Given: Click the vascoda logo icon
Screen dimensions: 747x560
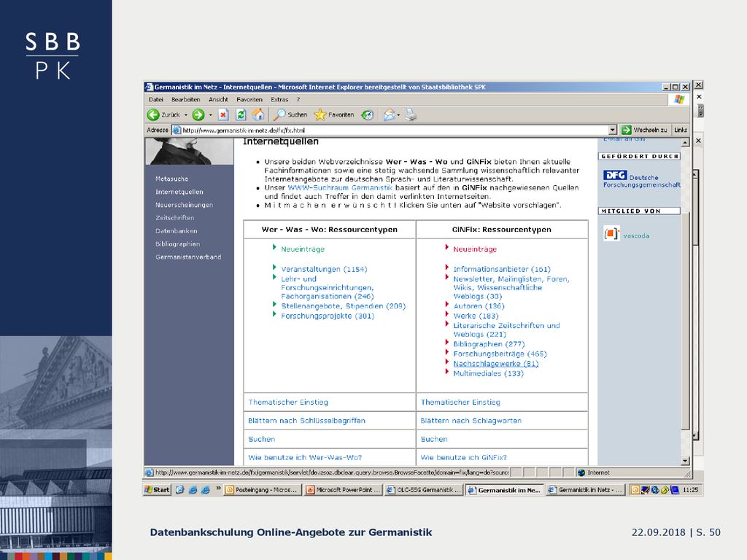Looking at the screenshot, I should [x=611, y=234].
